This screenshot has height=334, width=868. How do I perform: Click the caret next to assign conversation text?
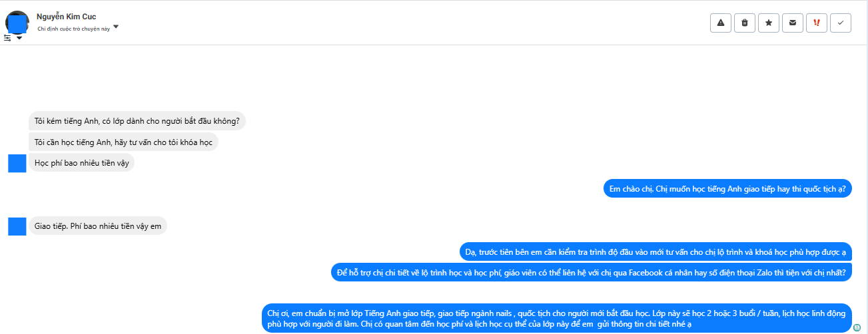[x=116, y=27]
